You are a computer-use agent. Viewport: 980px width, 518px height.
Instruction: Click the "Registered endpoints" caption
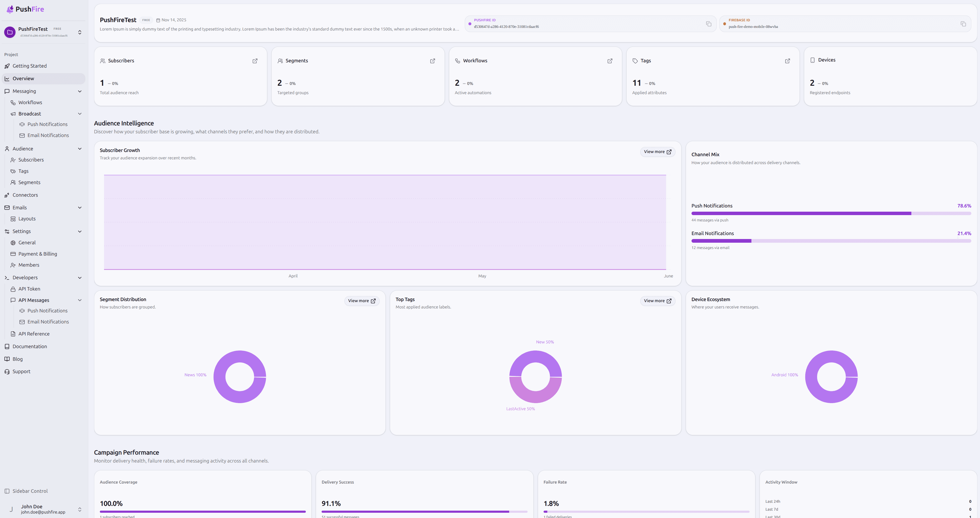tap(830, 93)
